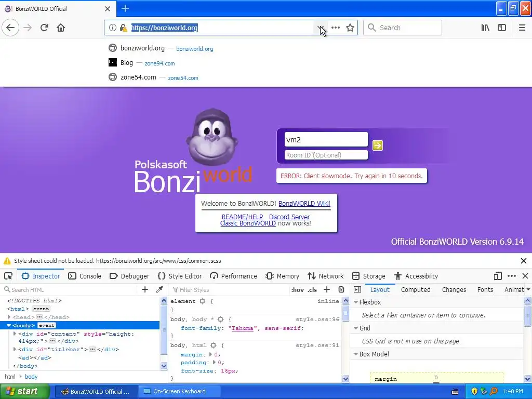
Task: Click the padlock warning icon
Action: pyautogui.click(x=124, y=28)
